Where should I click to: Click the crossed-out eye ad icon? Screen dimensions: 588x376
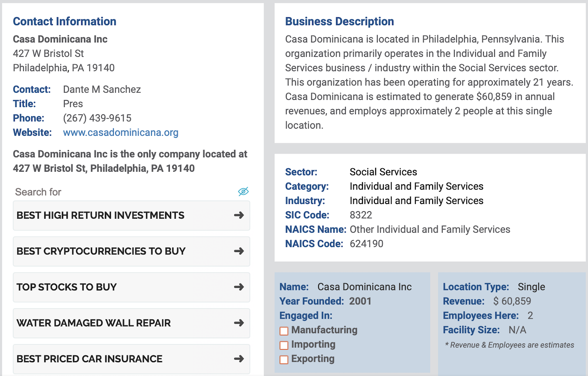(244, 192)
